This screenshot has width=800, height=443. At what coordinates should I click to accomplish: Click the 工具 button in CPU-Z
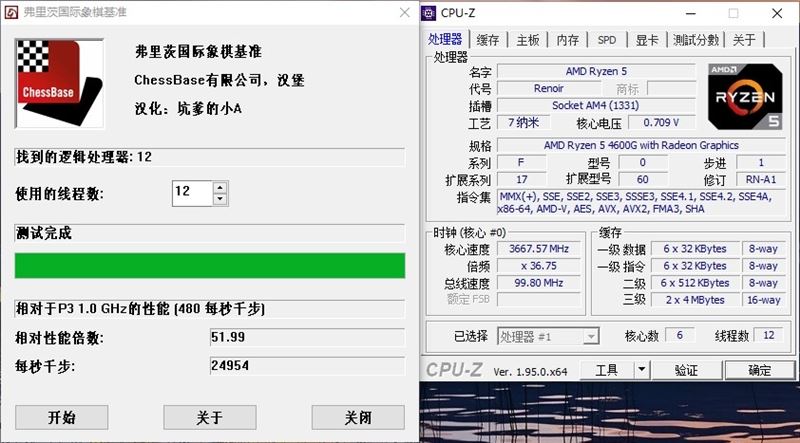(607, 370)
